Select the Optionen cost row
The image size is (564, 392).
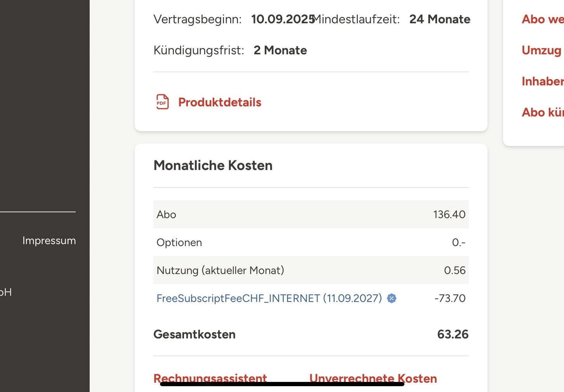[x=311, y=243]
